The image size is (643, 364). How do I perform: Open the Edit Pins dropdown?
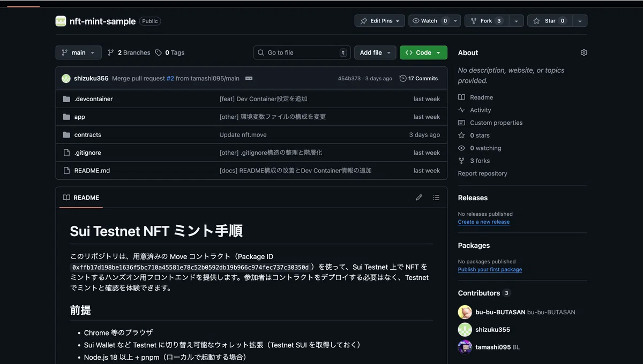(379, 21)
